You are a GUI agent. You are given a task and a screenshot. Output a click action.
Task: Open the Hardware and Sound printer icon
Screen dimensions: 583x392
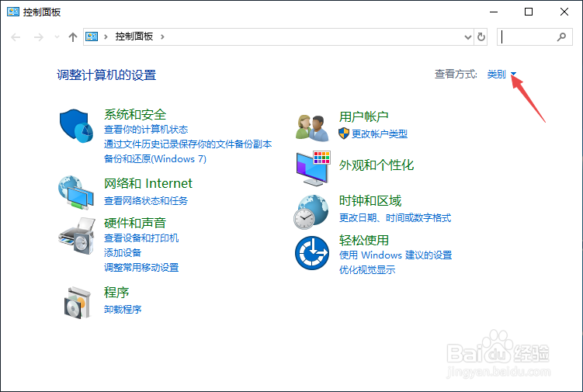click(77, 236)
